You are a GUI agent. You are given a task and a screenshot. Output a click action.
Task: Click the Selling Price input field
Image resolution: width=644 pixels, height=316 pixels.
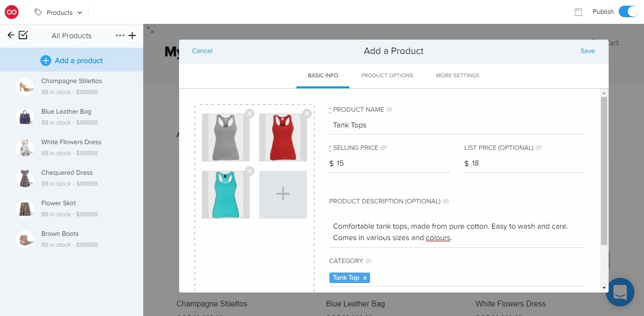(390, 163)
